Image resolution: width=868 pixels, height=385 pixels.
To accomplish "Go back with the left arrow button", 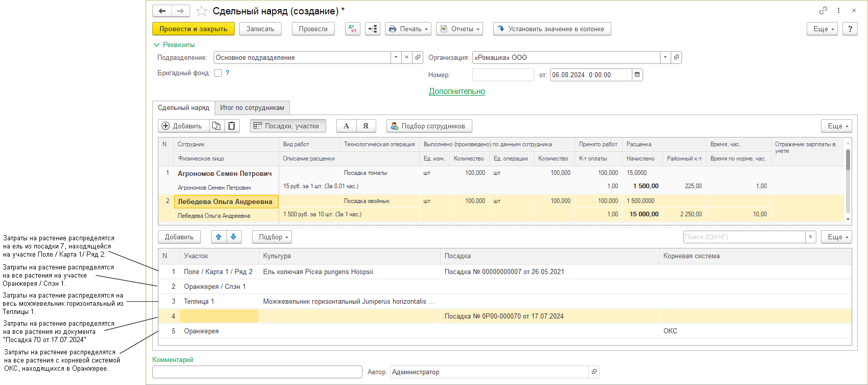I will pyautogui.click(x=162, y=11).
